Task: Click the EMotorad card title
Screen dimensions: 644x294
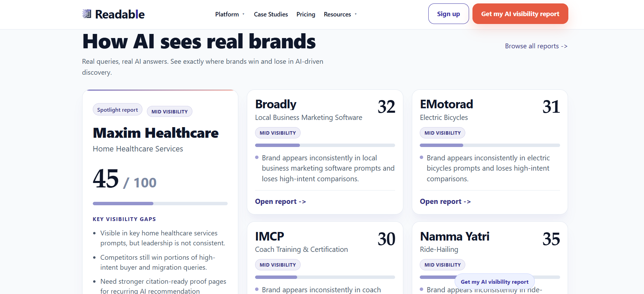Action: 446,104
